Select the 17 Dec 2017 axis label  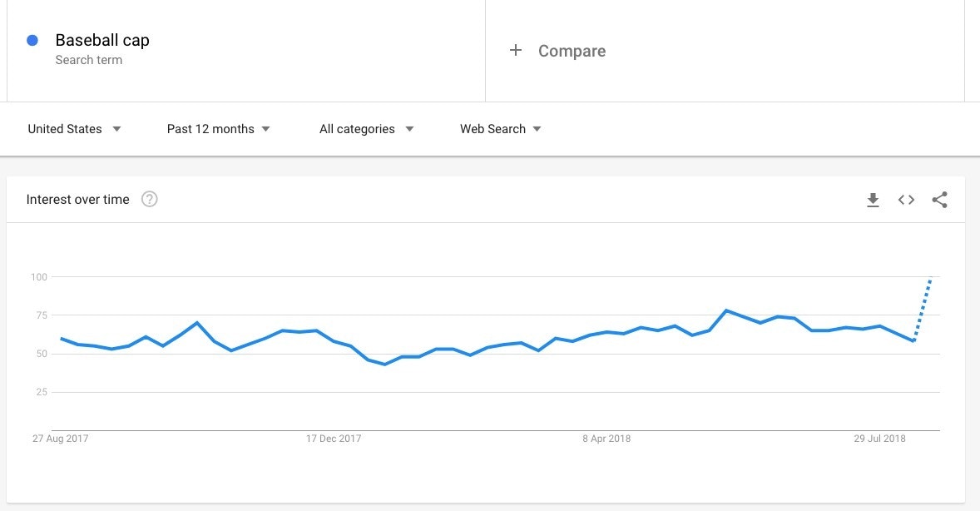[334, 439]
